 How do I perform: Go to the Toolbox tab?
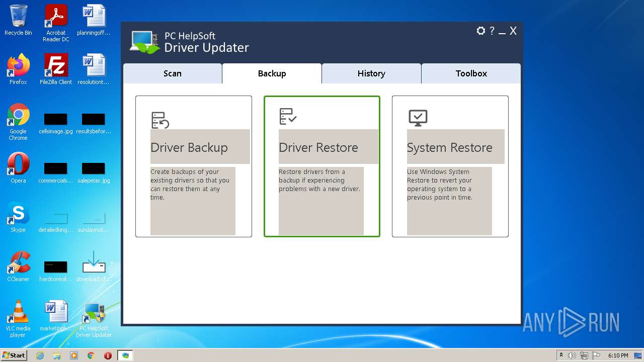pos(471,73)
